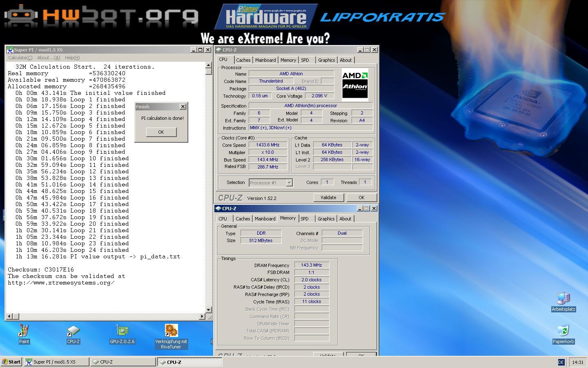Click the Super PI horizontal scrollbar left arrow
This screenshot has height=368, width=588.
click(9, 316)
